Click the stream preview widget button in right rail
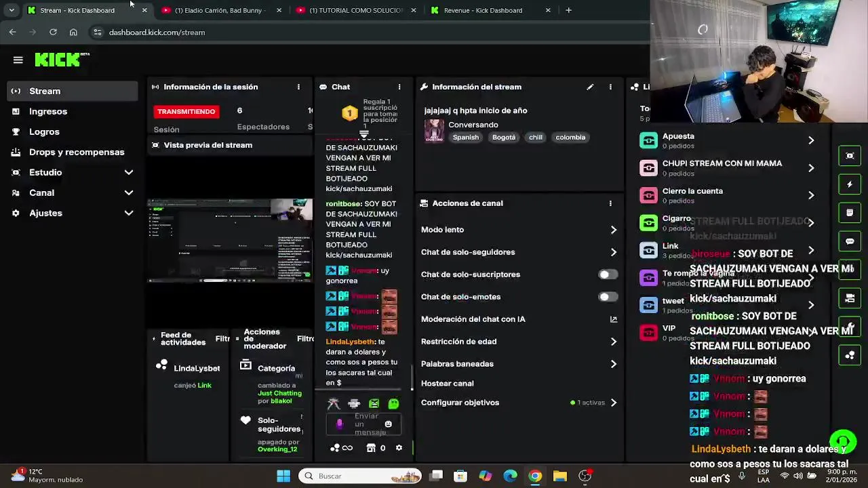The height and width of the screenshot is (488, 868). pyautogui.click(x=850, y=156)
